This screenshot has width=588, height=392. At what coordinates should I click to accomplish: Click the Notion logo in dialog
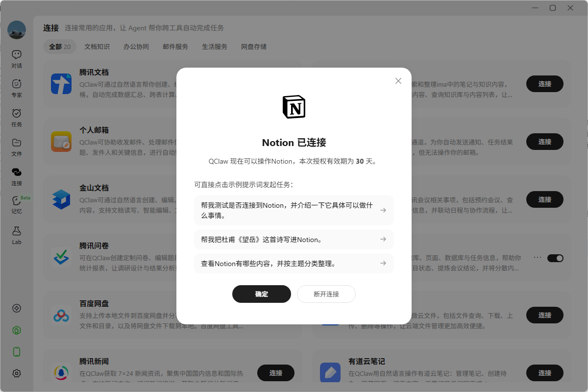coord(294,107)
